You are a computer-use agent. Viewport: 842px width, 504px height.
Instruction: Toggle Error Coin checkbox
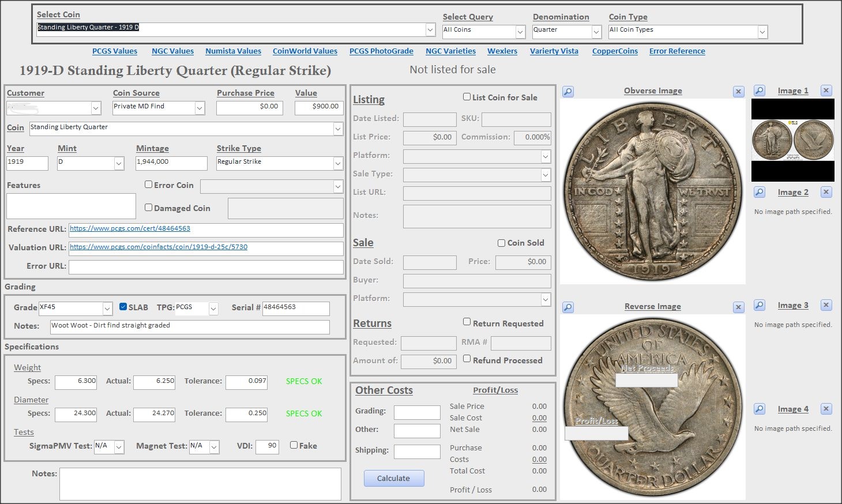148,185
